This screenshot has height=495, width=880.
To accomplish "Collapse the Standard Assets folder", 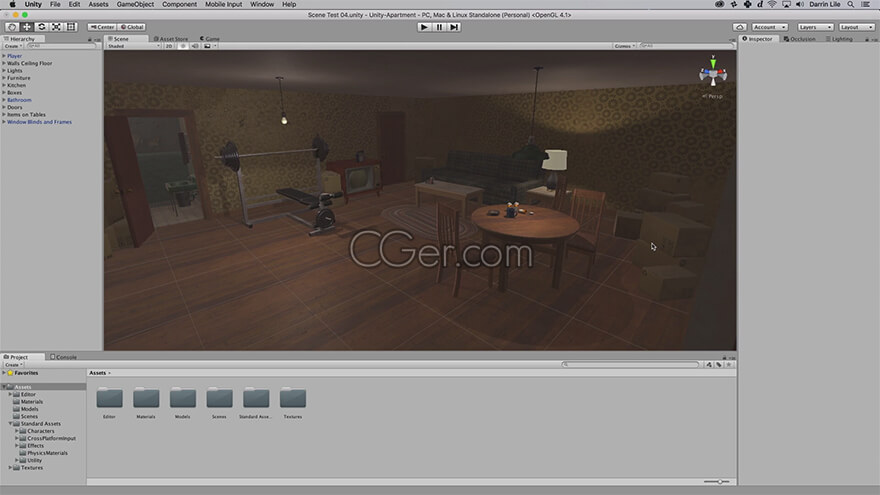I will point(10,424).
